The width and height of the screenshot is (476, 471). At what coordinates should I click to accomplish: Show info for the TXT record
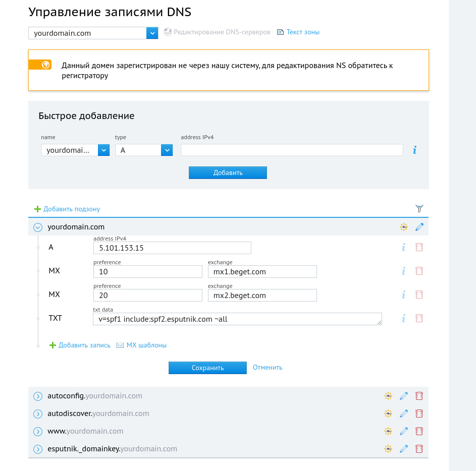(403, 318)
